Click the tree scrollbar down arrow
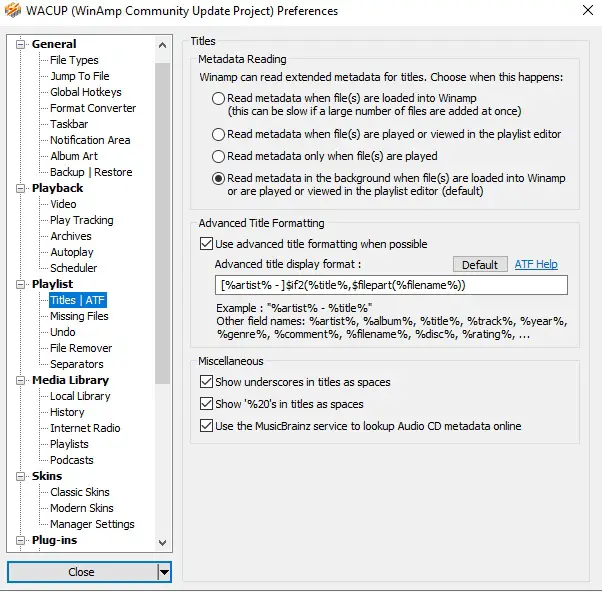Screen dimensions: 602x592 162,542
